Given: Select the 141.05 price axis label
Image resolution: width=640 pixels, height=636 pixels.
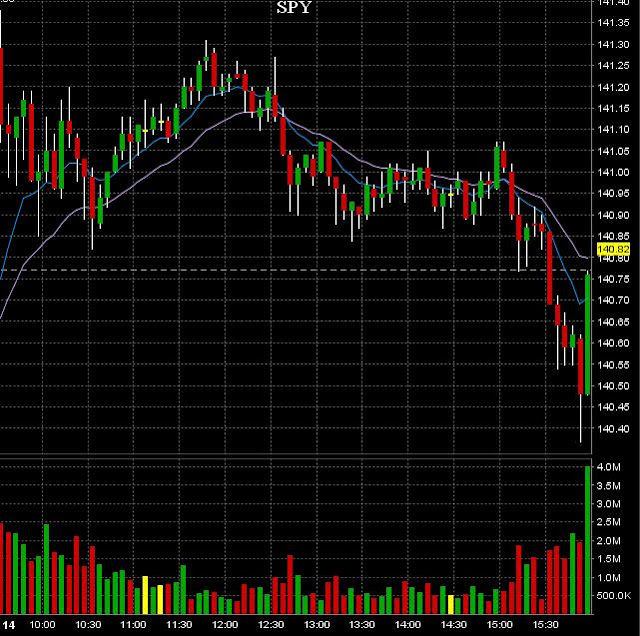Looking at the screenshot, I should [613, 151].
